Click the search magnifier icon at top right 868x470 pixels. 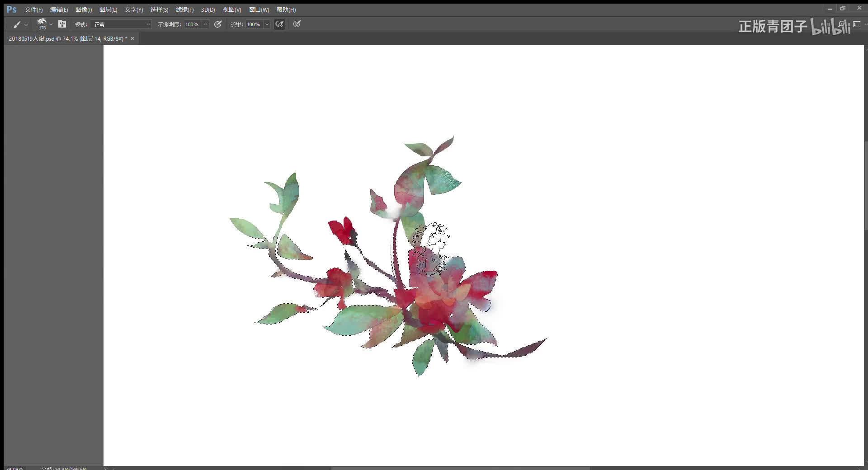pos(842,24)
